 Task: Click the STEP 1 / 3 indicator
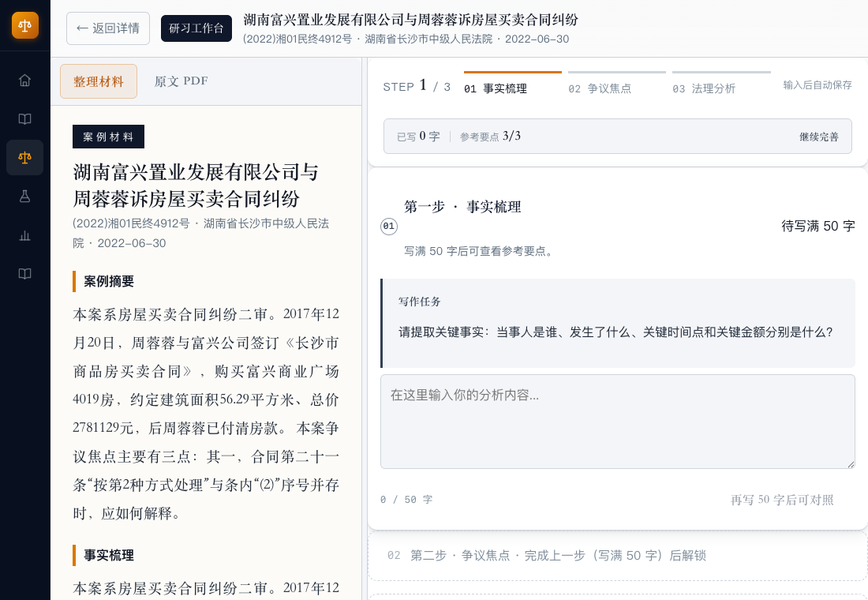pos(417,86)
